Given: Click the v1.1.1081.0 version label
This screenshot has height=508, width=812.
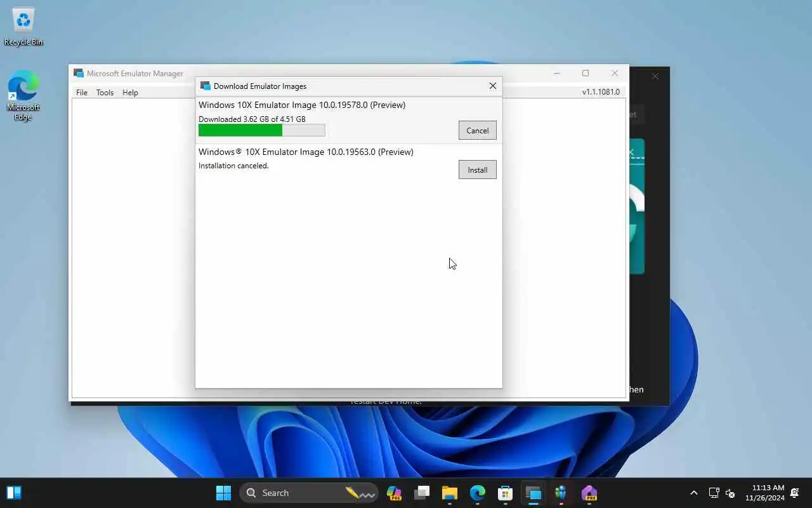Looking at the screenshot, I should 601,92.
